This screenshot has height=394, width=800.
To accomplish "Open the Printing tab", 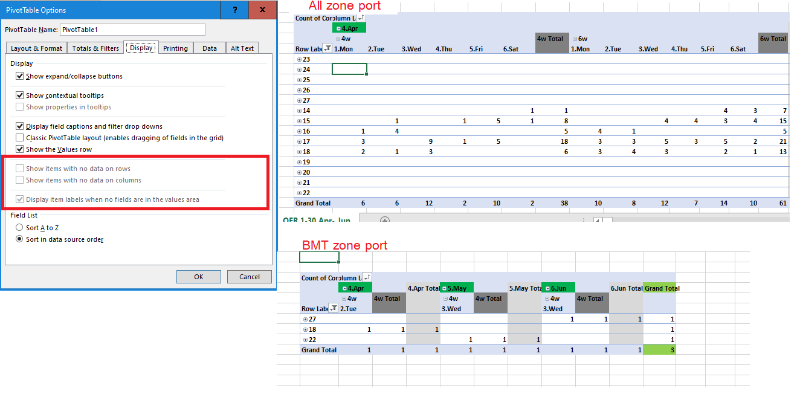I will pos(176,48).
